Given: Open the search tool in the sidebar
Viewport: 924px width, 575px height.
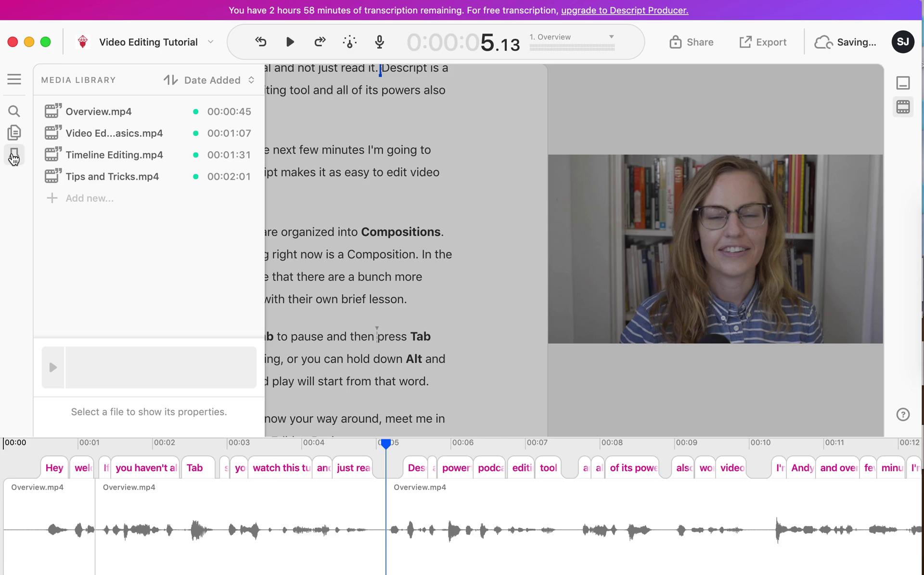Looking at the screenshot, I should click(14, 111).
